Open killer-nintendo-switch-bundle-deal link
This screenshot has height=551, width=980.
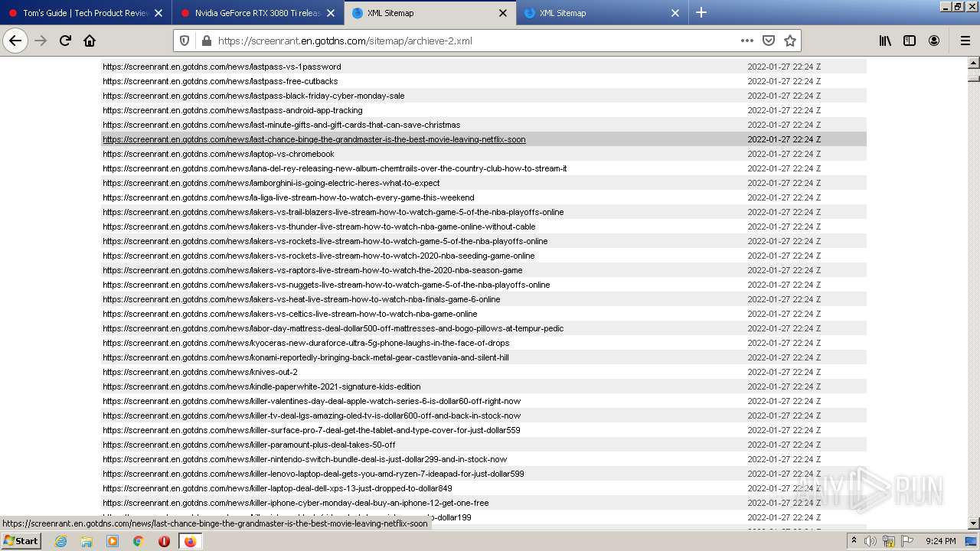click(305, 459)
